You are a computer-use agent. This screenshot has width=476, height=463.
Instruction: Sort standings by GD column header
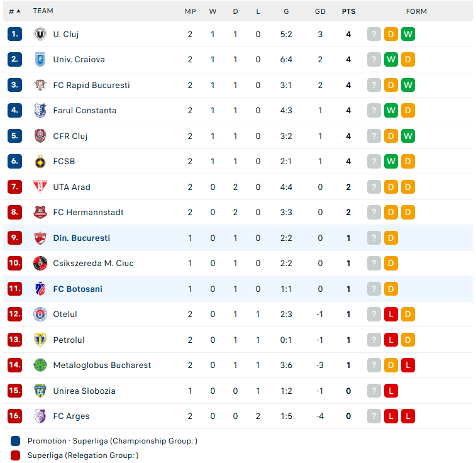click(320, 11)
